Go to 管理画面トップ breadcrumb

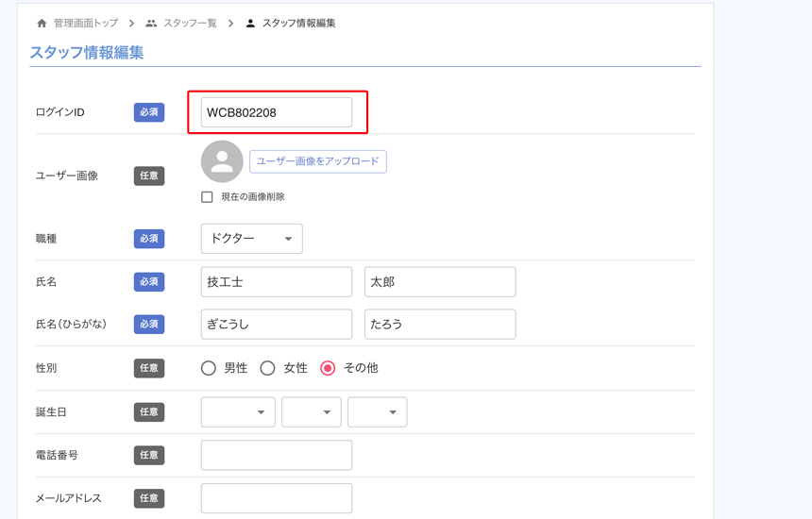(x=86, y=24)
